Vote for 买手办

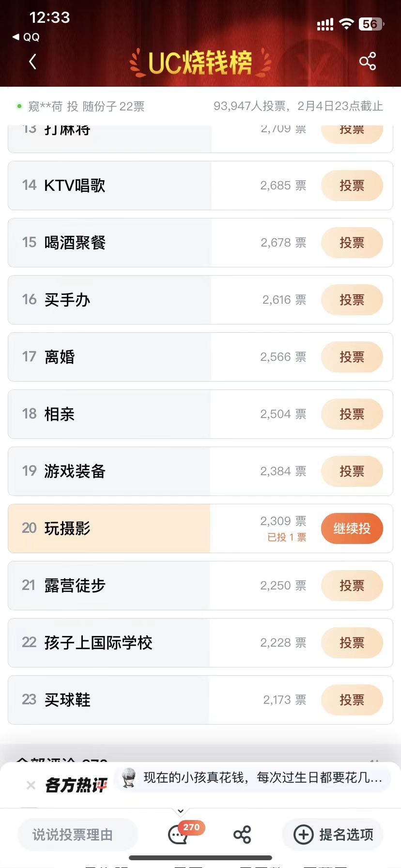pyautogui.click(x=352, y=300)
